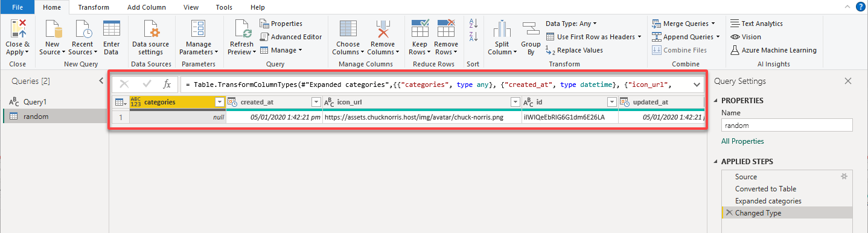Click the Refresh Preview icon
Viewport: 868px width, 233px height.
241,28
